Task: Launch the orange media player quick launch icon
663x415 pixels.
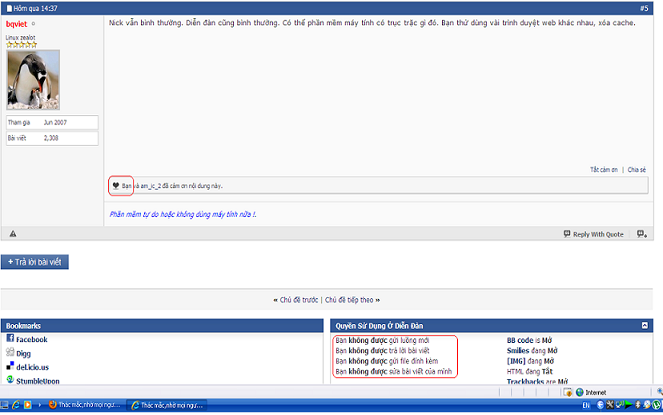Action: tap(27, 405)
